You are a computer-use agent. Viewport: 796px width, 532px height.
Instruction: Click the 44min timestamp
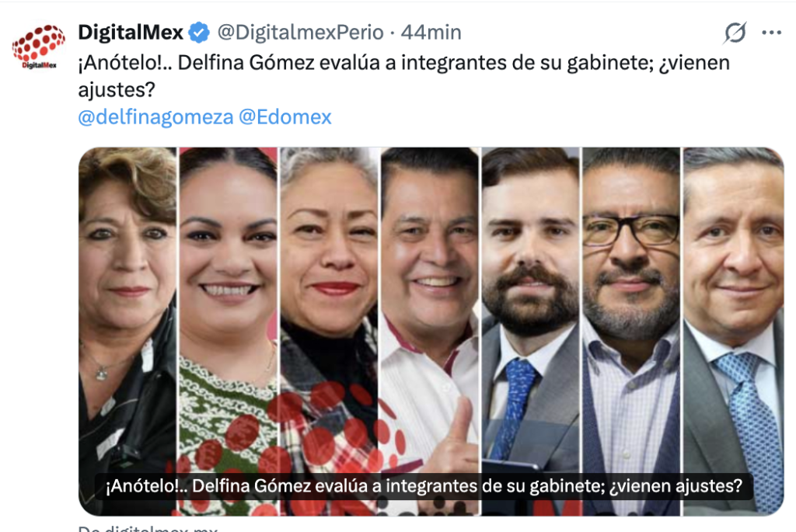(x=431, y=33)
